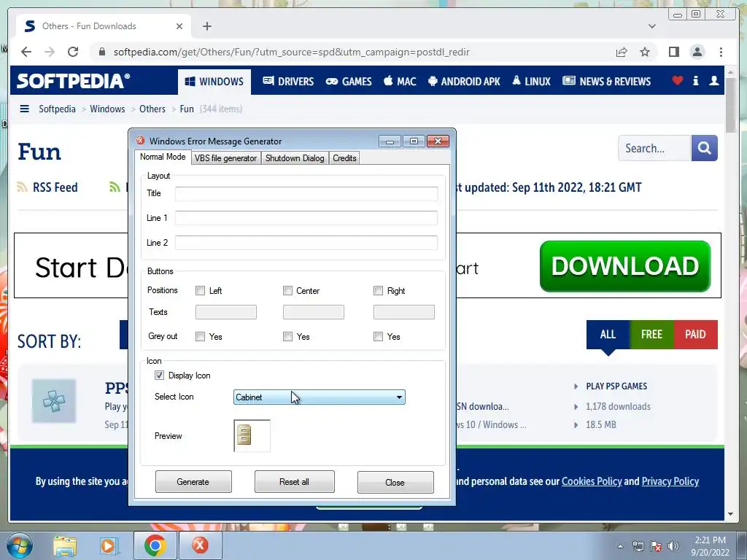Click the Line 2 input field
Image resolution: width=747 pixels, height=560 pixels.
pyautogui.click(x=306, y=242)
